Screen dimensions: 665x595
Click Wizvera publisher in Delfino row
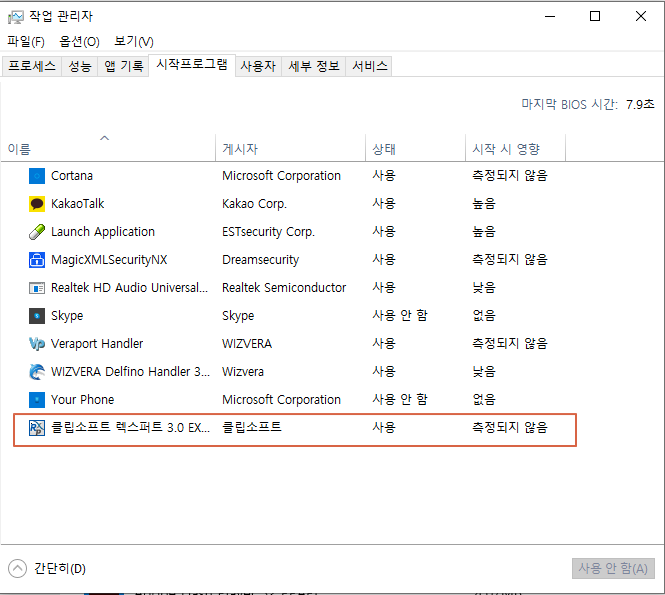click(243, 372)
